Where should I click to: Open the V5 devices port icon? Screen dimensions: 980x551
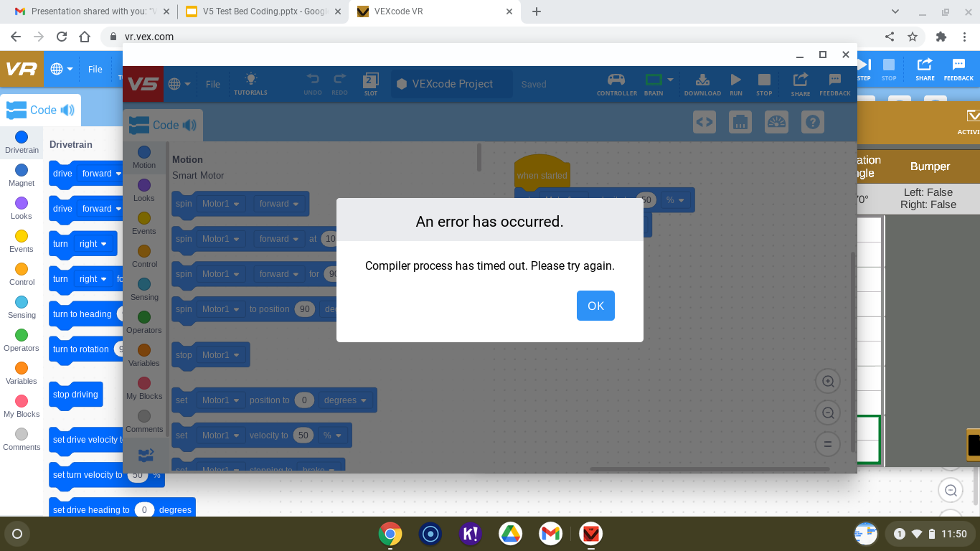740,122
